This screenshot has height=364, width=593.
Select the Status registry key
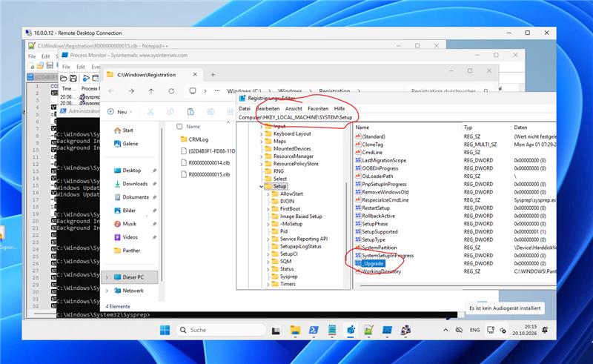click(287, 269)
